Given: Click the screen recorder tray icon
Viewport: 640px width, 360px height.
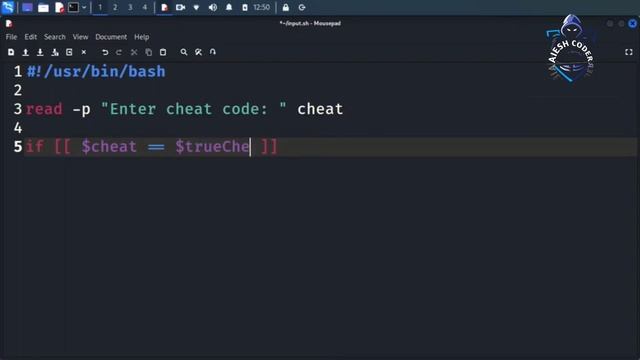Looking at the screenshot, I should (x=180, y=7).
